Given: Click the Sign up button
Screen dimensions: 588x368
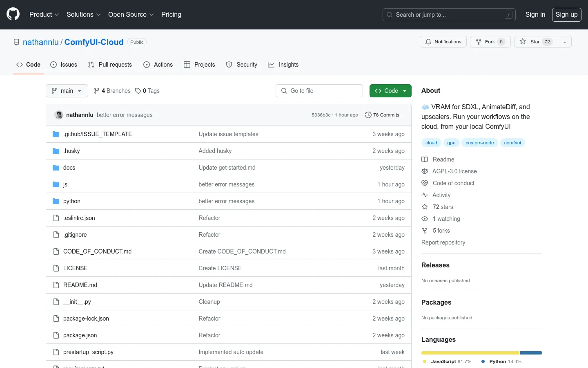Looking at the screenshot, I should tap(566, 14).
